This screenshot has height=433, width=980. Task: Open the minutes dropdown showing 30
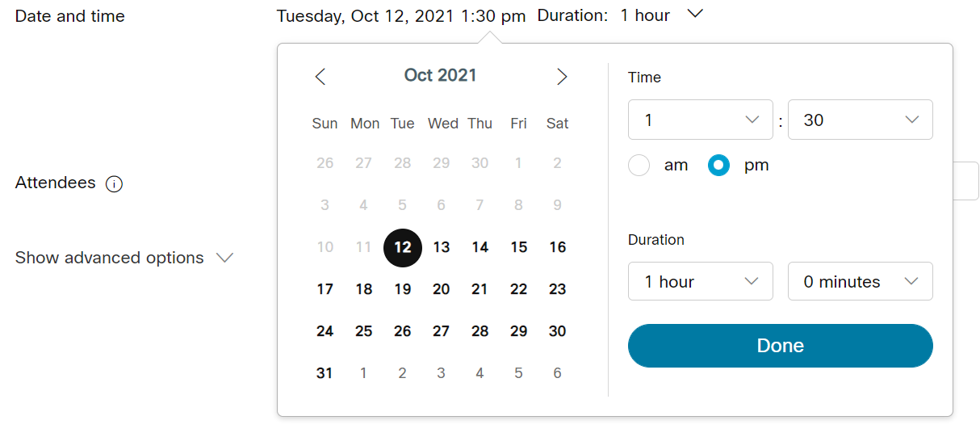tap(861, 120)
